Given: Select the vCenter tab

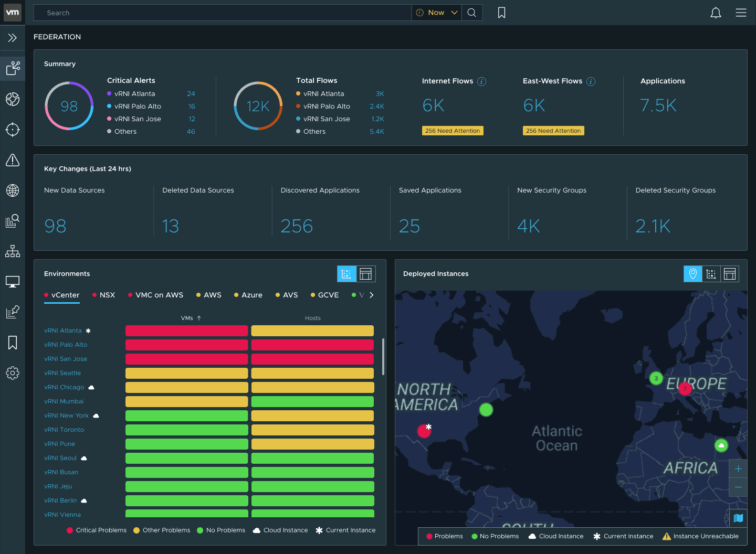Looking at the screenshot, I should 62,295.
